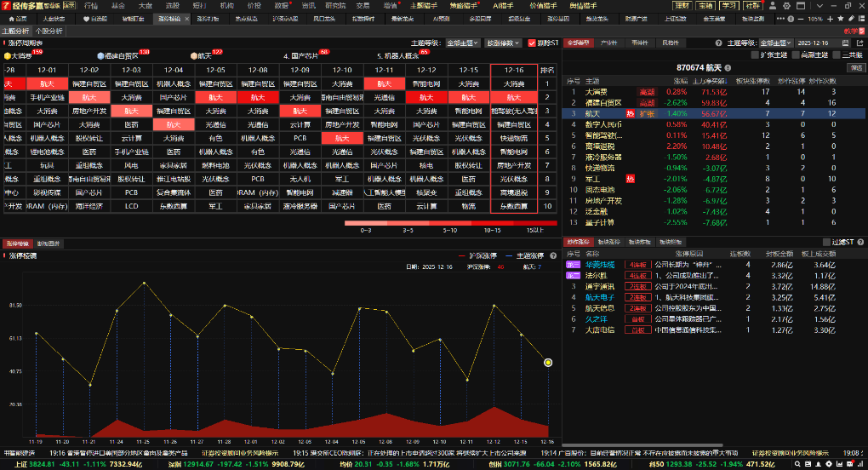Click the red 热 hot tag on 军工 row
The height and width of the screenshot is (470, 868).
pyautogui.click(x=631, y=179)
